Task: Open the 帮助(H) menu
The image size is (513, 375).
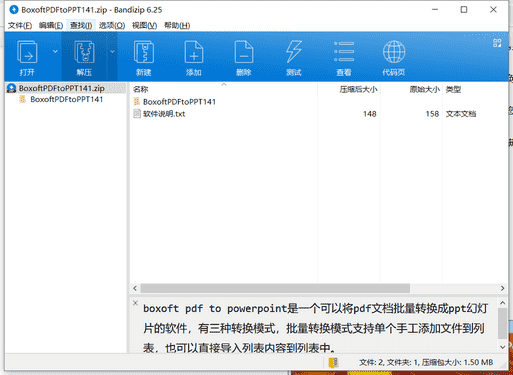Action: [177, 25]
